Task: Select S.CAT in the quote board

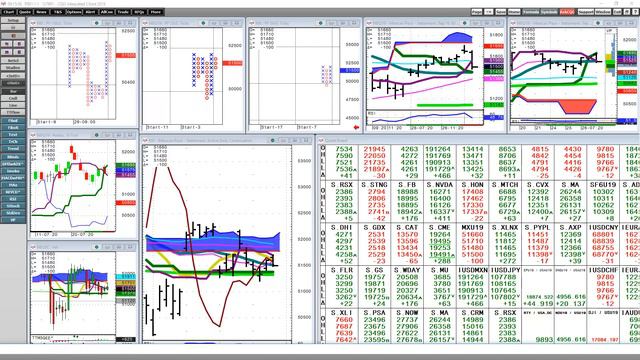Action: (407, 227)
